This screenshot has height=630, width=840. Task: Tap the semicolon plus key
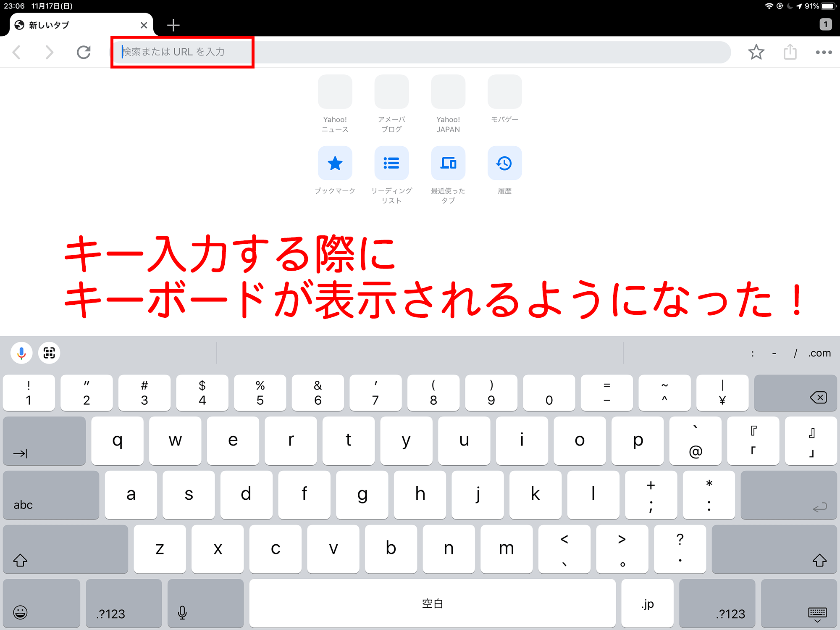(651, 495)
